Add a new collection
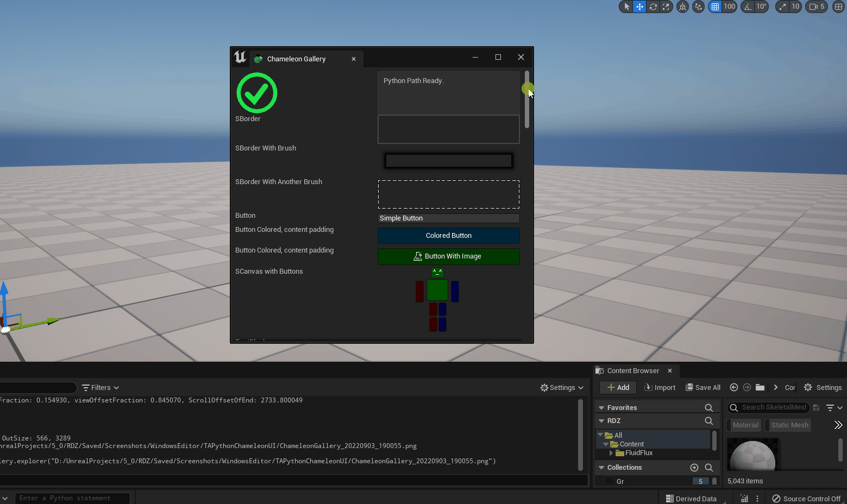Viewport: 847px width, 504px height. point(694,468)
